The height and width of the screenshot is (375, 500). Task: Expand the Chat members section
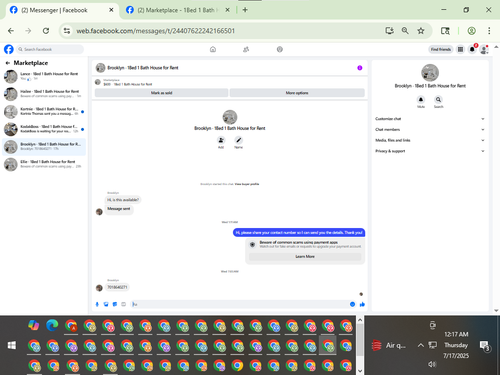(x=430, y=129)
